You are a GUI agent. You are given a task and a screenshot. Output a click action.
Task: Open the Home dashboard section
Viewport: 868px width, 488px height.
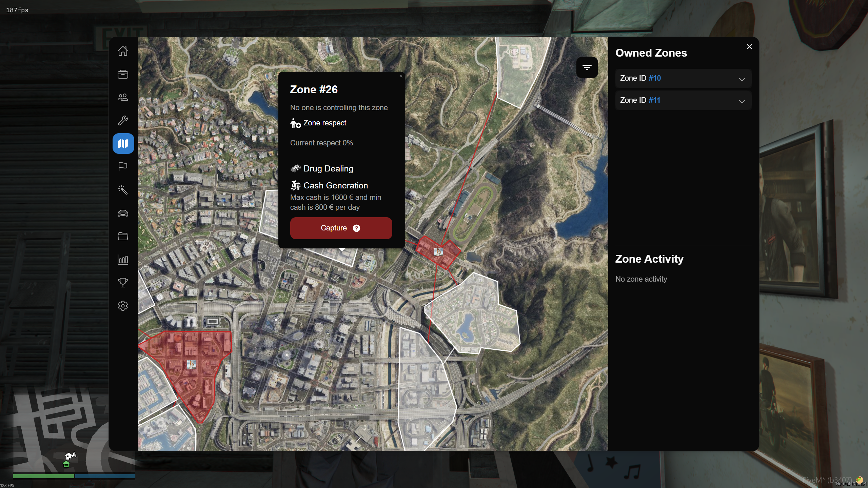pyautogui.click(x=123, y=51)
